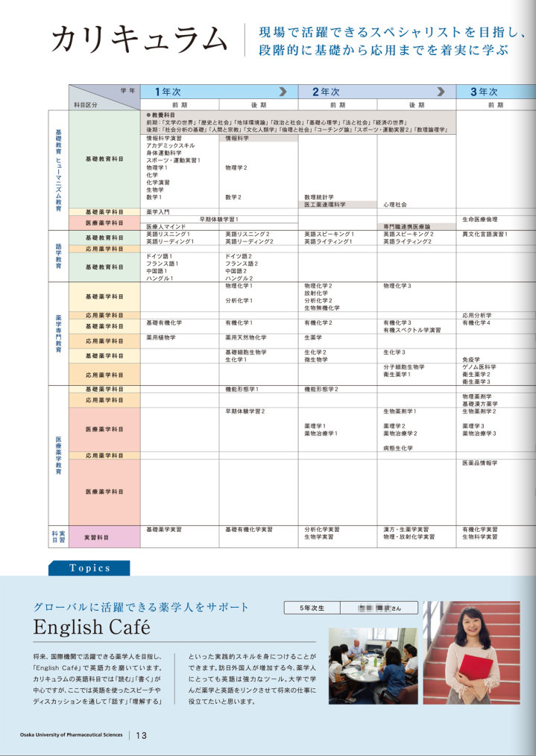Click the pink 実習科目 category cell
Viewport: 536px width, 756px height.
(x=104, y=537)
